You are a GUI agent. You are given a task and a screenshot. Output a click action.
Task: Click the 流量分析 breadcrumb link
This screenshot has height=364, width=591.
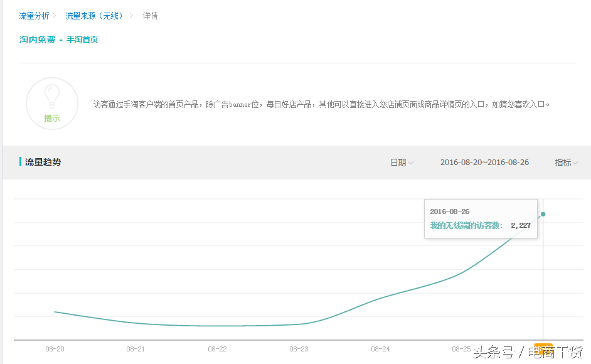point(33,16)
